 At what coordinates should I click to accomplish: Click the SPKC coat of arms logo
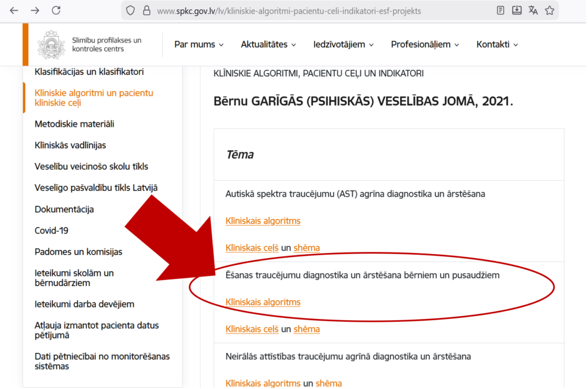pyautogui.click(x=51, y=45)
